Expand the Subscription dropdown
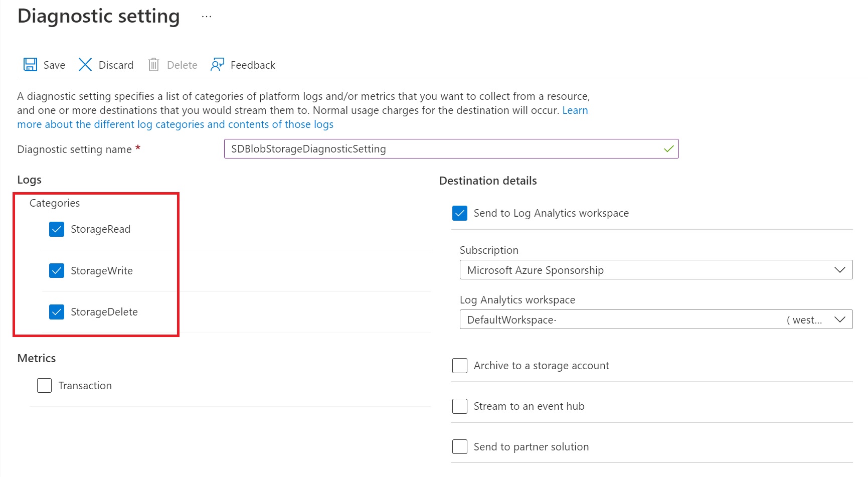868x477 pixels. (655, 270)
